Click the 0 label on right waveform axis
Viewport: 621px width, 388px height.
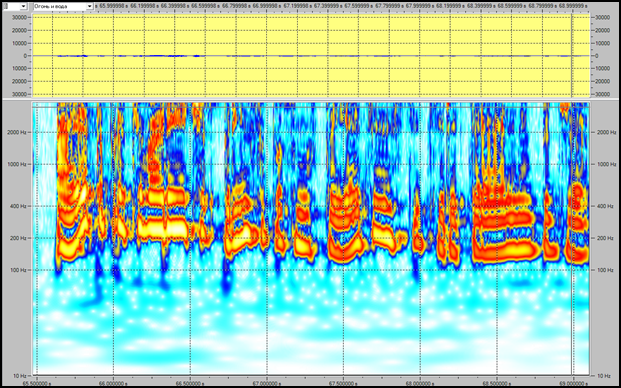pyautogui.click(x=597, y=56)
